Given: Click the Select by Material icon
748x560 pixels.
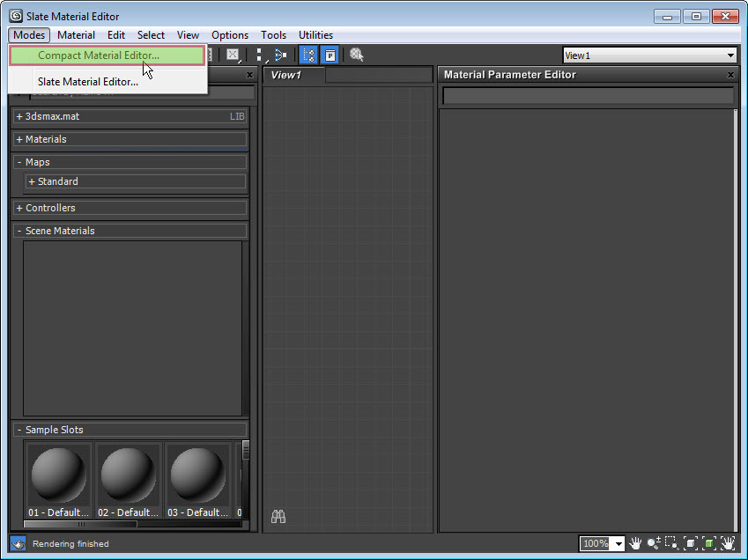Looking at the screenshot, I should click(356, 55).
